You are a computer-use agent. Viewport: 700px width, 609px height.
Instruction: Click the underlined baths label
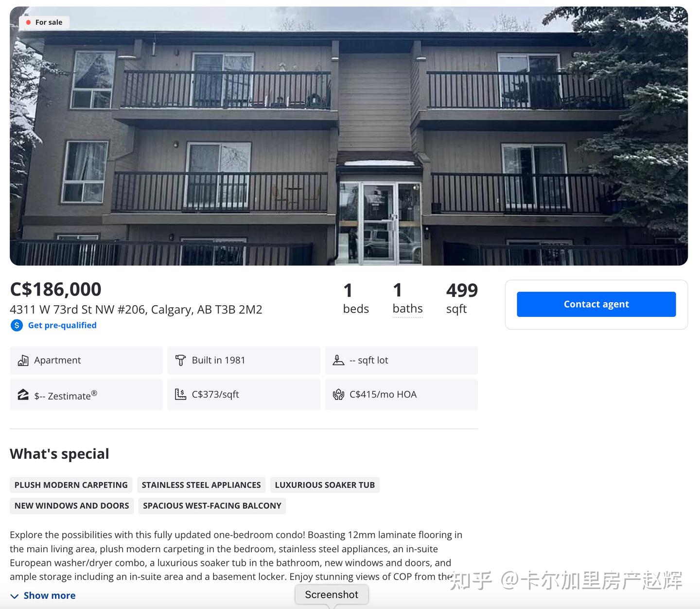[x=407, y=309]
